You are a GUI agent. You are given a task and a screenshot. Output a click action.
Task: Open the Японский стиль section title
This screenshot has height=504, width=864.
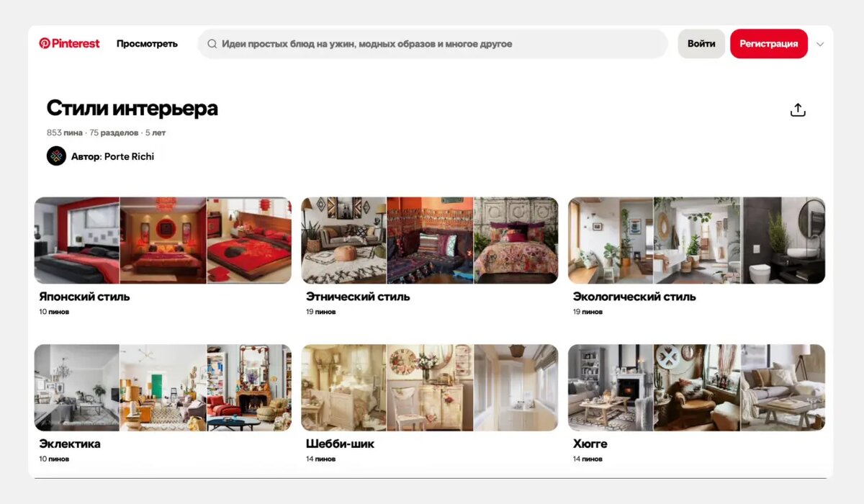coord(84,297)
